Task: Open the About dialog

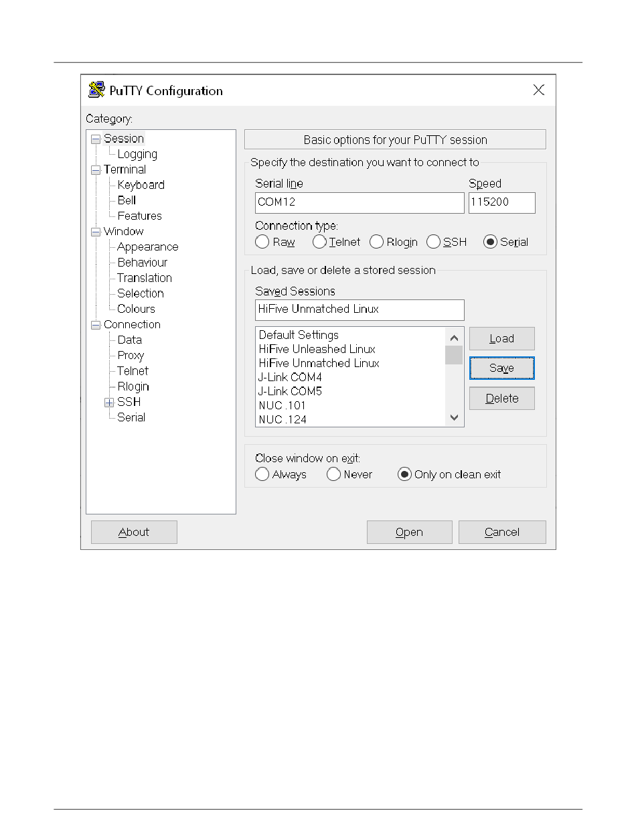Action: 134,533
